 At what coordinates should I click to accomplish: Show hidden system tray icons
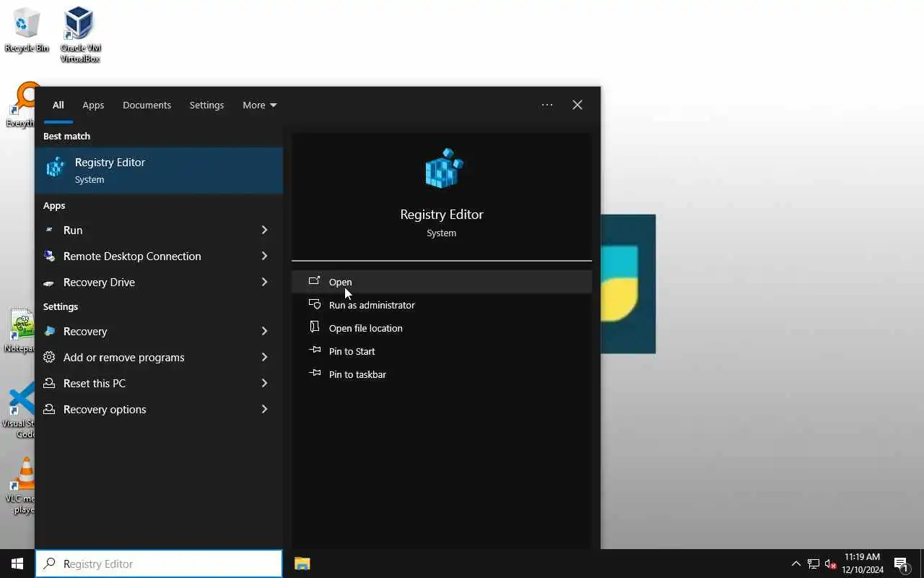796,564
